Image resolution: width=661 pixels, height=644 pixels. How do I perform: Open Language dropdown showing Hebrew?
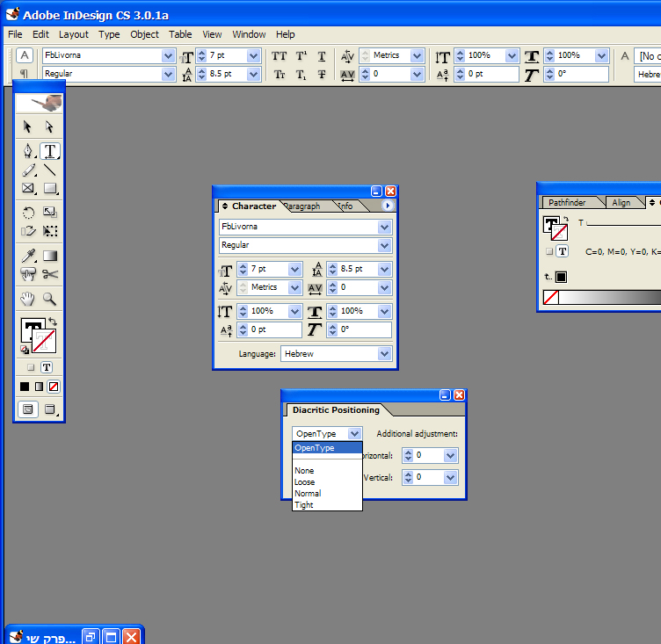tap(384, 353)
